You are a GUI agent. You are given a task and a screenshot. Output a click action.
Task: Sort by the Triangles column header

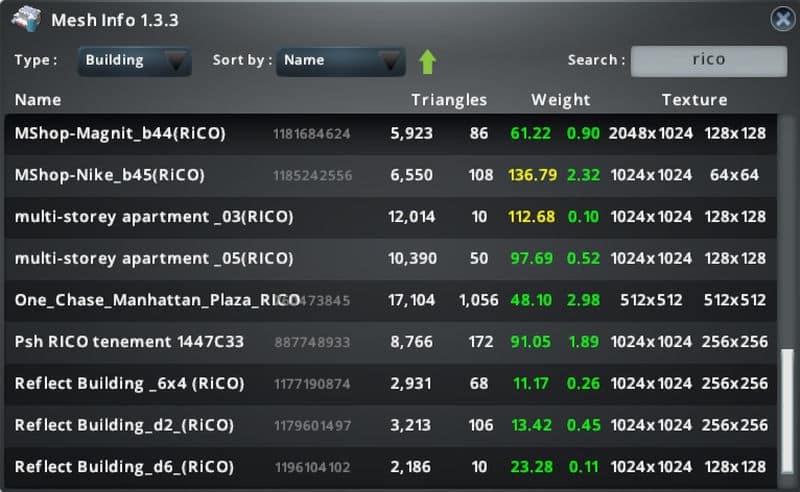tap(449, 100)
